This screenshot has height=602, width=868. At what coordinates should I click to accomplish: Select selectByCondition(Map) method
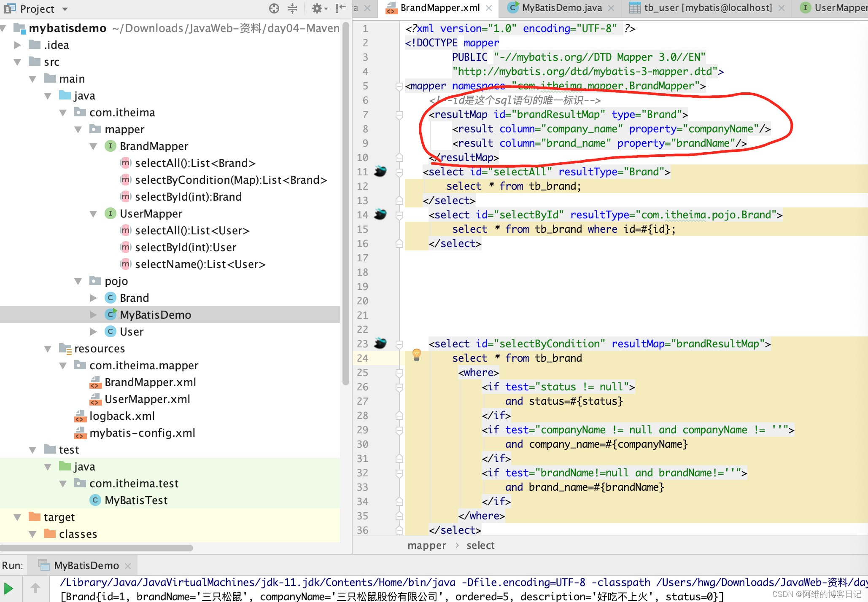pos(231,180)
